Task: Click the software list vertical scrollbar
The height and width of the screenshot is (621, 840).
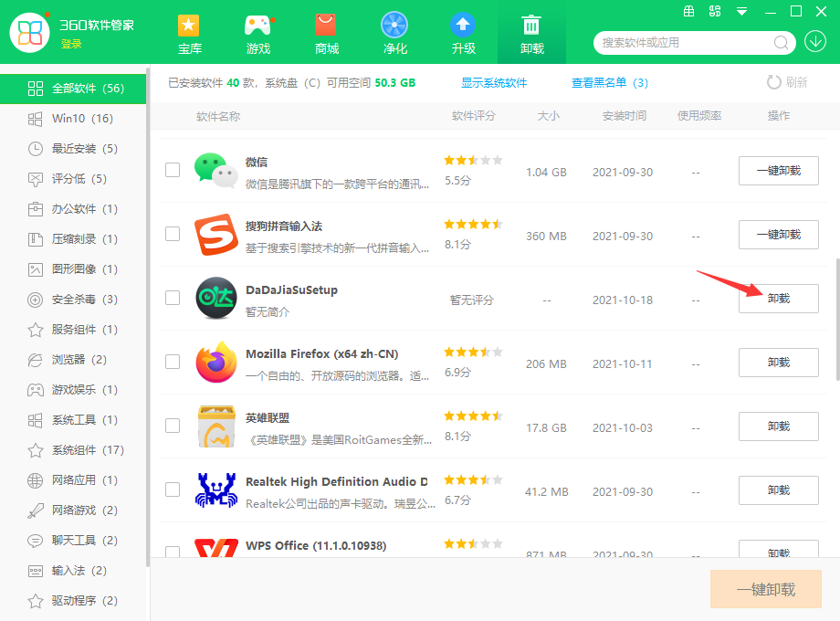Action: (x=837, y=320)
